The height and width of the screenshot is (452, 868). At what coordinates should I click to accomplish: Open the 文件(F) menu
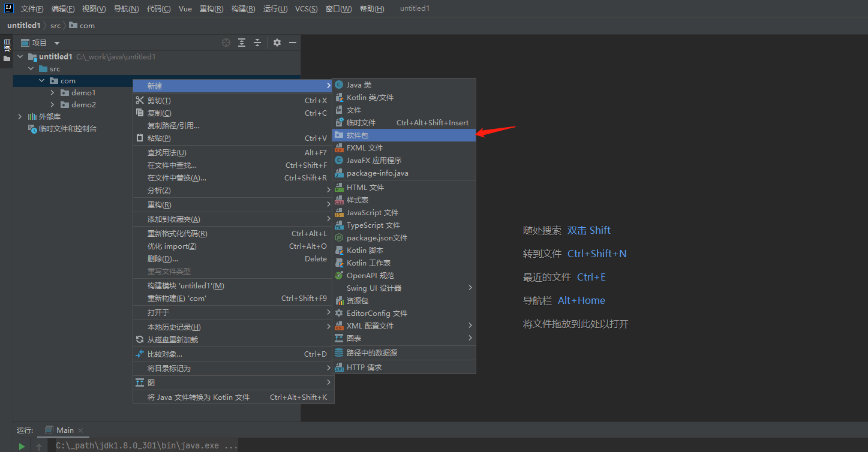coord(32,9)
